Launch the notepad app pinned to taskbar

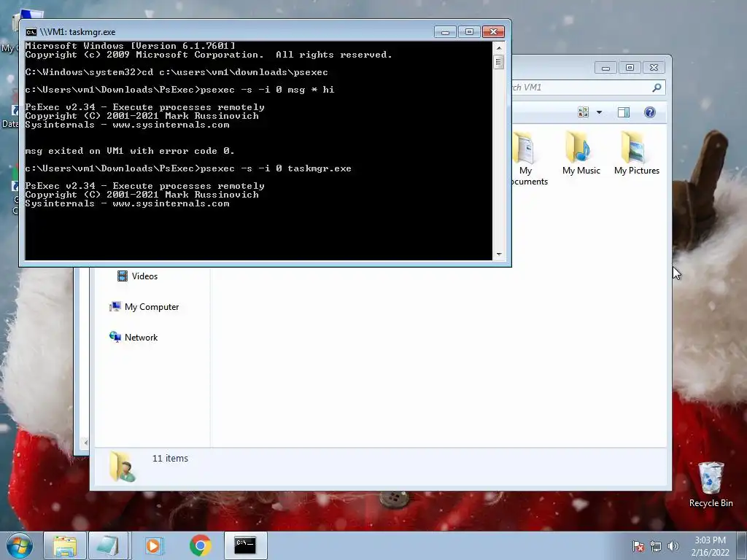108,545
